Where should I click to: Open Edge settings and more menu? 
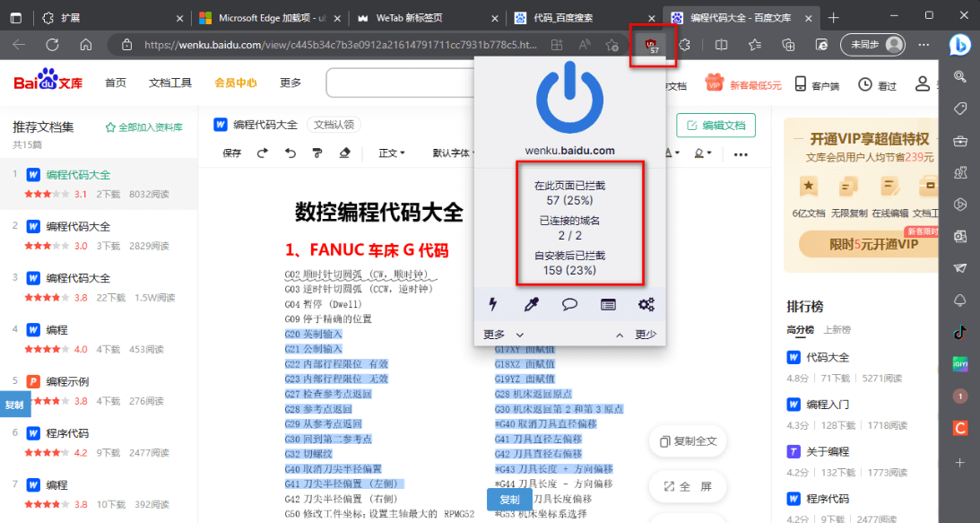pyautogui.click(x=924, y=45)
